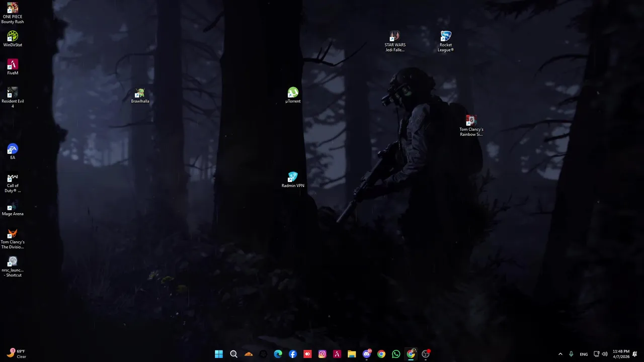The image size is (644, 362).
Task: Open the 69°F Clear weather widget
Action: coord(17,354)
